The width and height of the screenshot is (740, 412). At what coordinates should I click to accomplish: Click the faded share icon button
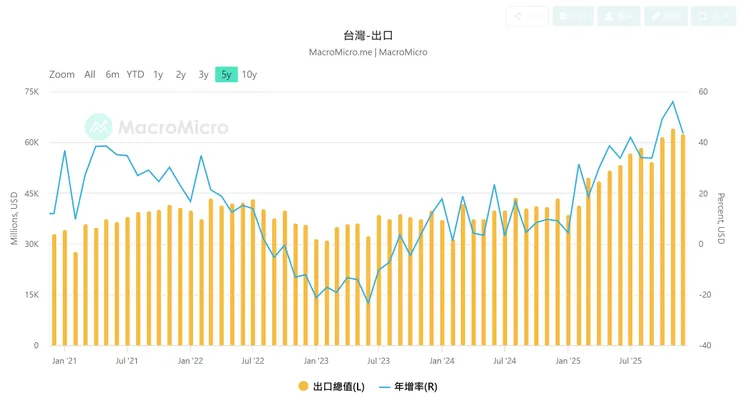pyautogui.click(x=527, y=17)
